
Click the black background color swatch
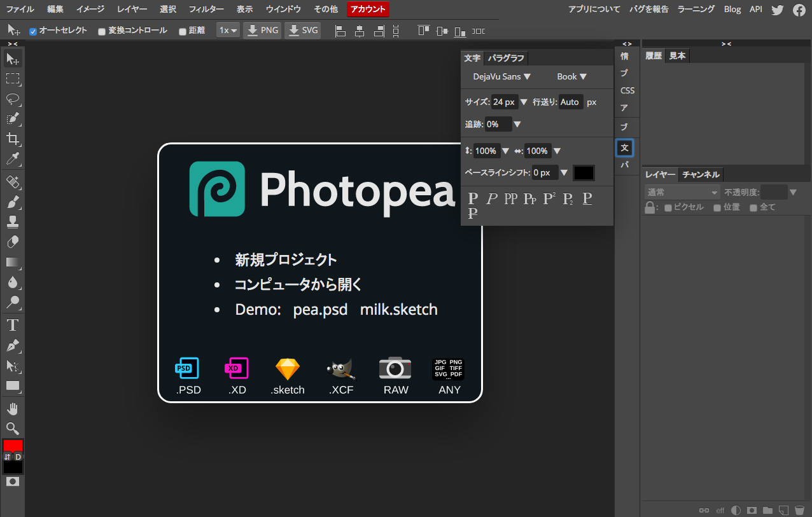(x=13, y=467)
